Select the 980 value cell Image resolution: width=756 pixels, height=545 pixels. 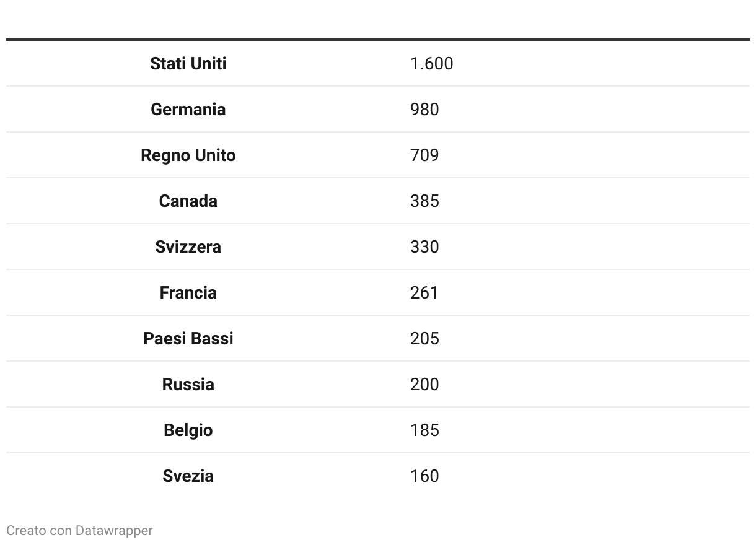(x=424, y=110)
